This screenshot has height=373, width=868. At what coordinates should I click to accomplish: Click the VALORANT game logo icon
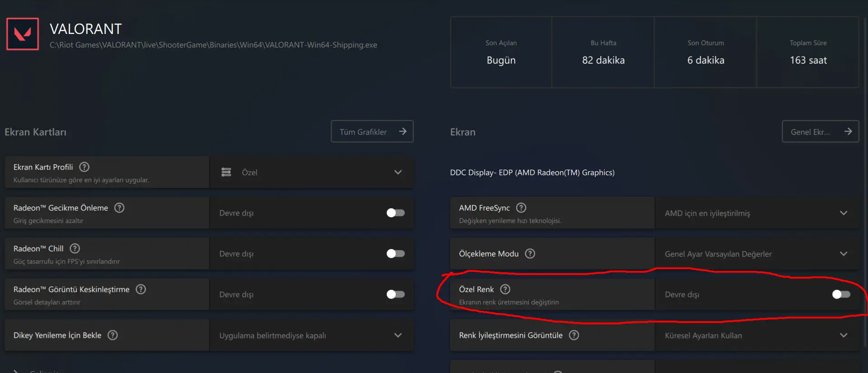[x=23, y=34]
